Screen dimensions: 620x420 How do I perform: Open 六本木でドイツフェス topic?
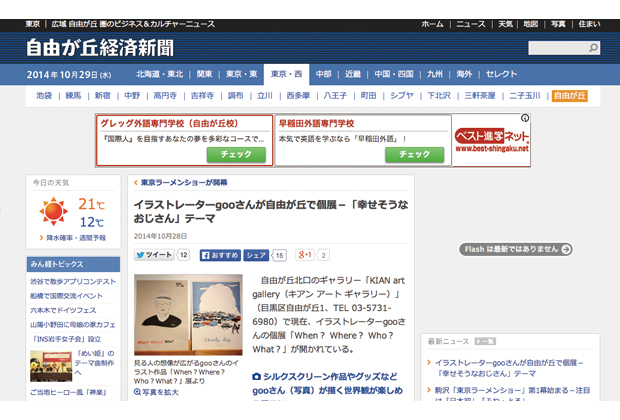tap(63, 310)
